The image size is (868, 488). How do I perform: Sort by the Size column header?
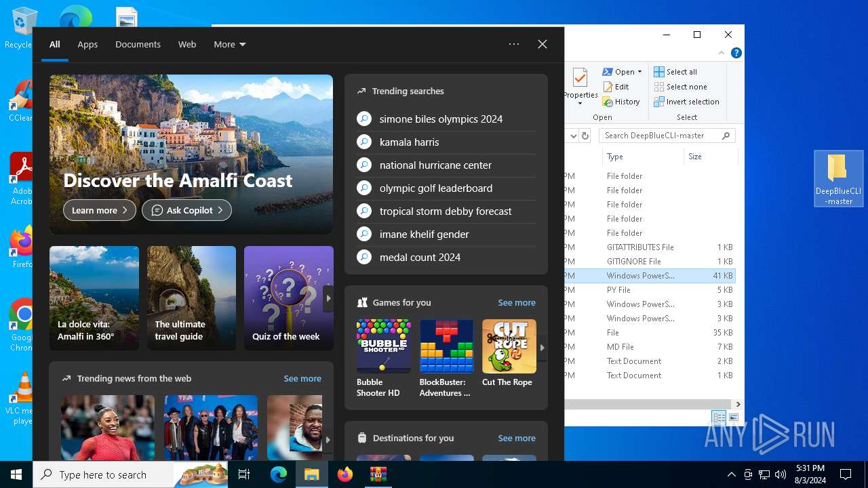pyautogui.click(x=710, y=157)
